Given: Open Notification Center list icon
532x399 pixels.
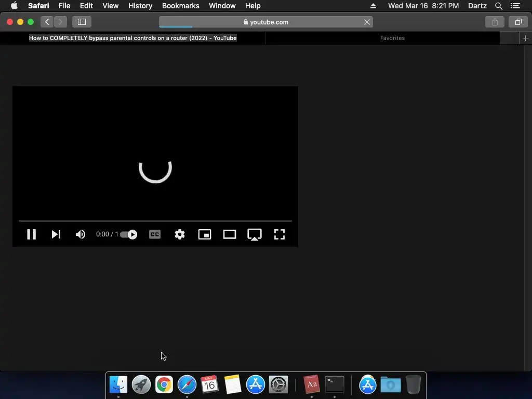Looking at the screenshot, I should [515, 6].
